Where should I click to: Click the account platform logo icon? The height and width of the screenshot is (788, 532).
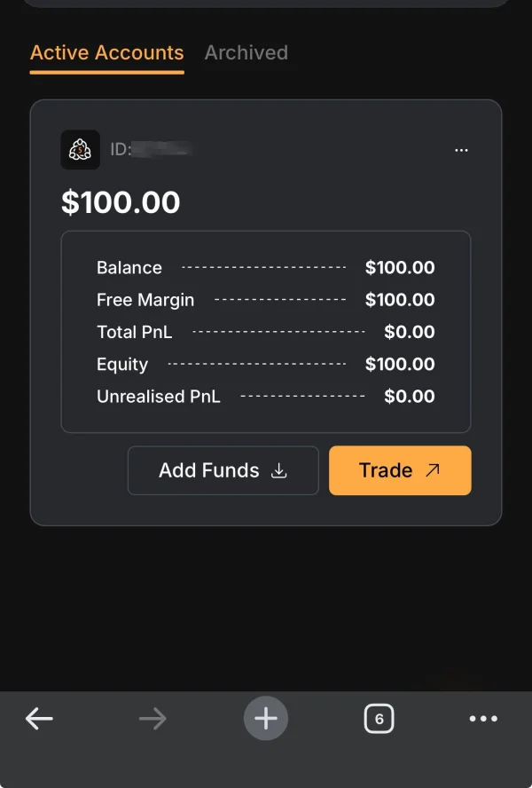pos(80,150)
